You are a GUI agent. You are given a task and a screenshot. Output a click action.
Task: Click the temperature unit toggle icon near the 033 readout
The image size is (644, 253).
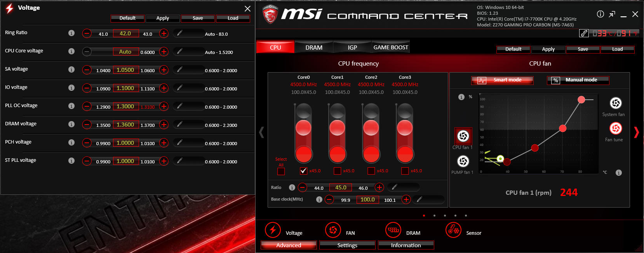pyautogui.click(x=584, y=33)
